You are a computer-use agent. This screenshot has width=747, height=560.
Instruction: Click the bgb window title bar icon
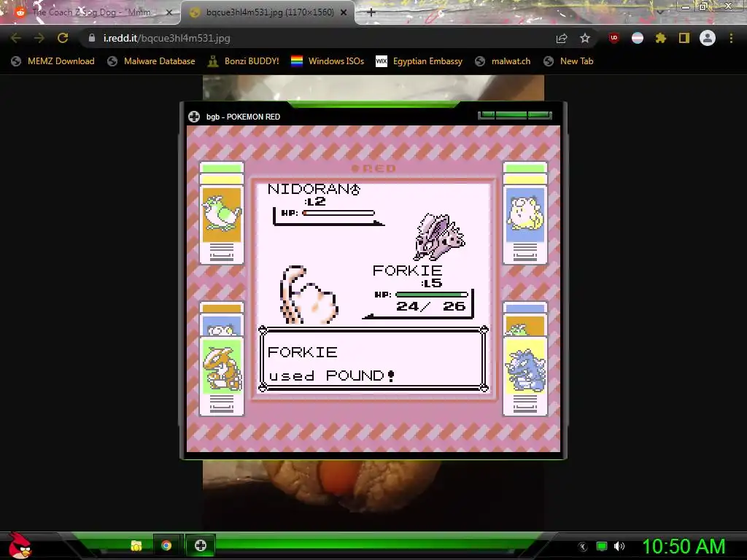(194, 117)
